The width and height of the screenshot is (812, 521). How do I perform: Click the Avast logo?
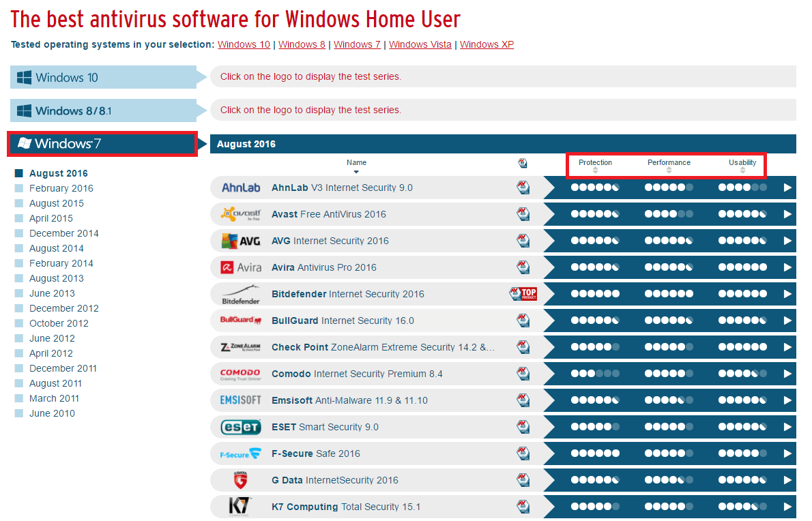pos(241,214)
